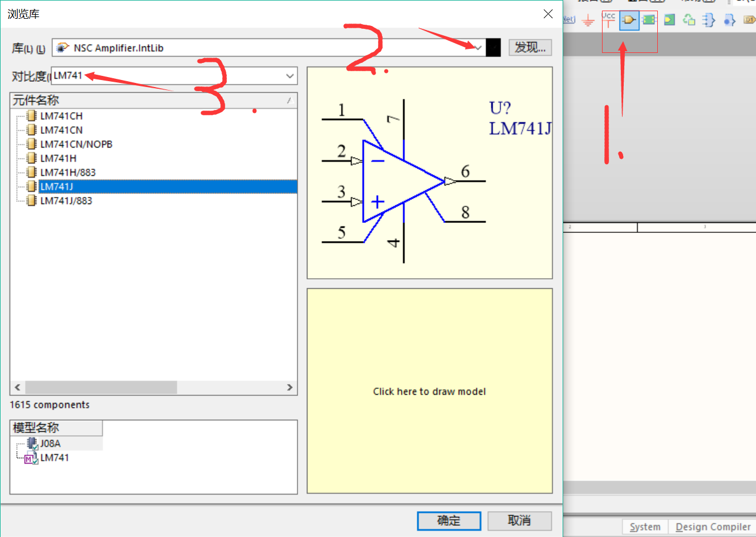
Task: Click the D1 port tool icon
Action: pyautogui.click(x=750, y=20)
